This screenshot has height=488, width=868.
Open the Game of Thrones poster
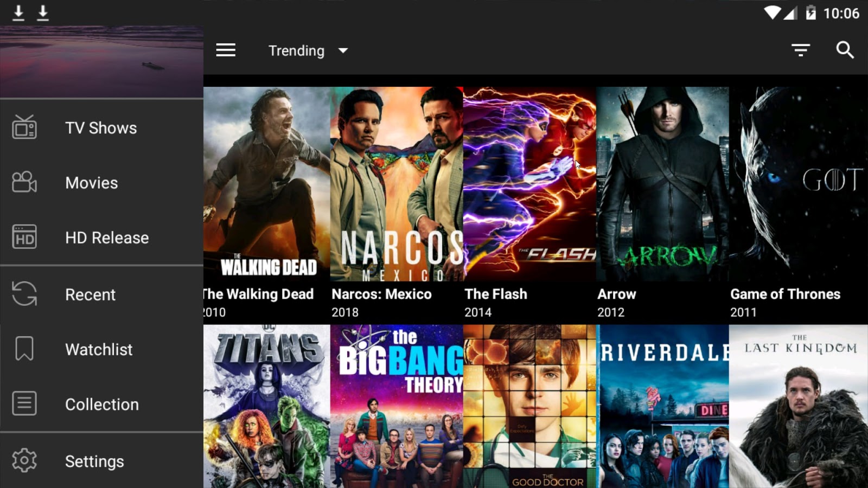point(799,184)
